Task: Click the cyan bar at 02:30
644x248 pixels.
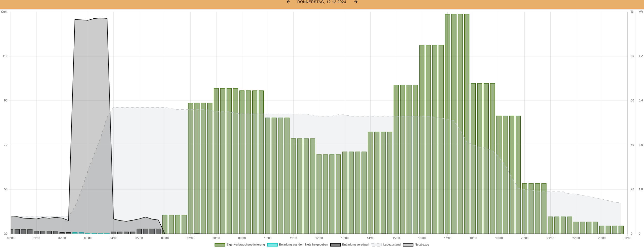Action: pos(75,233)
